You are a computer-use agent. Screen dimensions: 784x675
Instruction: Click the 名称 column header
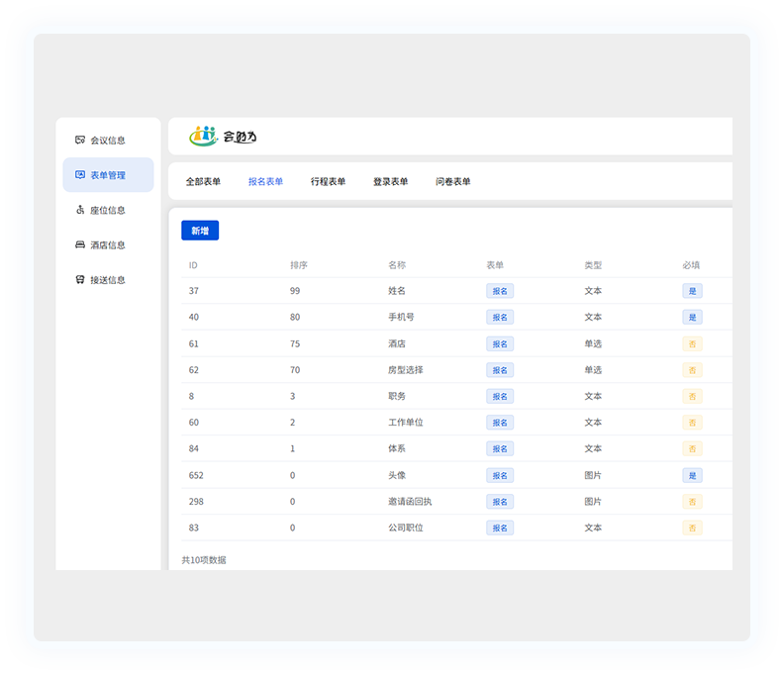pyautogui.click(x=397, y=265)
